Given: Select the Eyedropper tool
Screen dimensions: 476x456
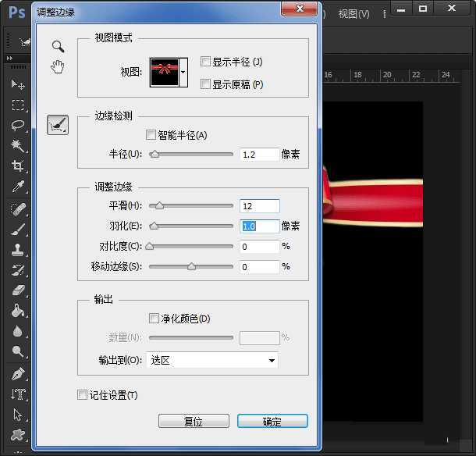Looking at the screenshot, I should click(17, 187).
